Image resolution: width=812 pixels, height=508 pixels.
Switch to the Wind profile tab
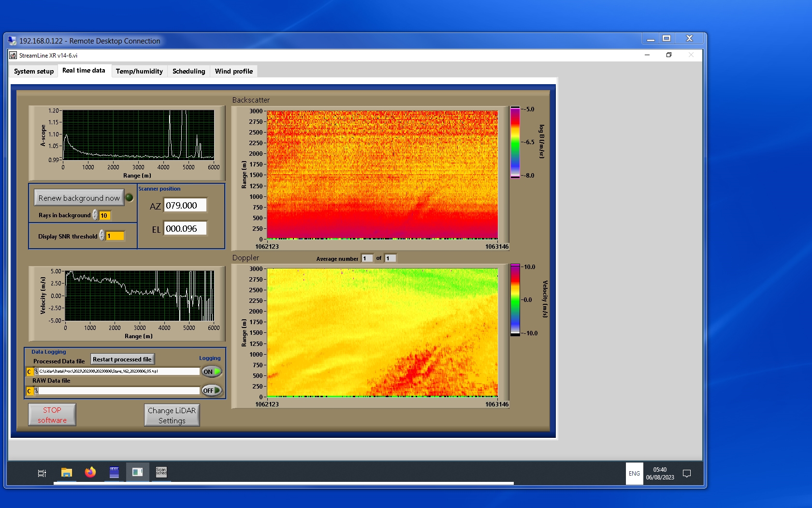[233, 71]
